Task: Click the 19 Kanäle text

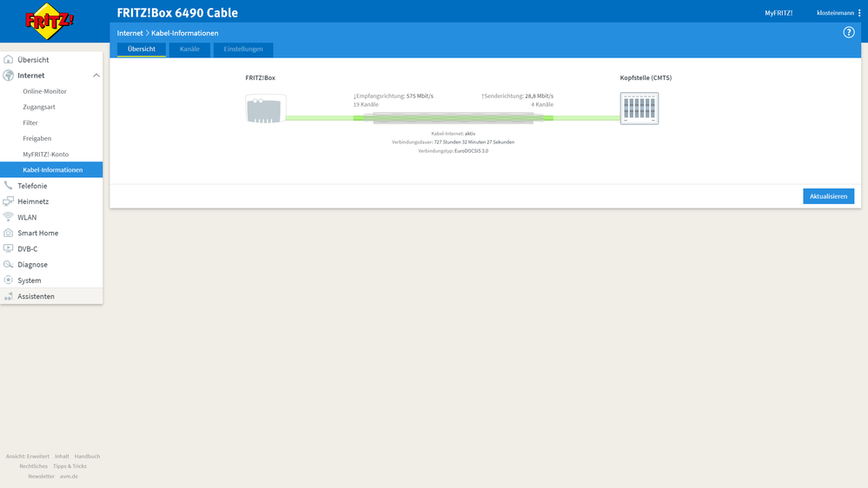Action: (x=366, y=104)
